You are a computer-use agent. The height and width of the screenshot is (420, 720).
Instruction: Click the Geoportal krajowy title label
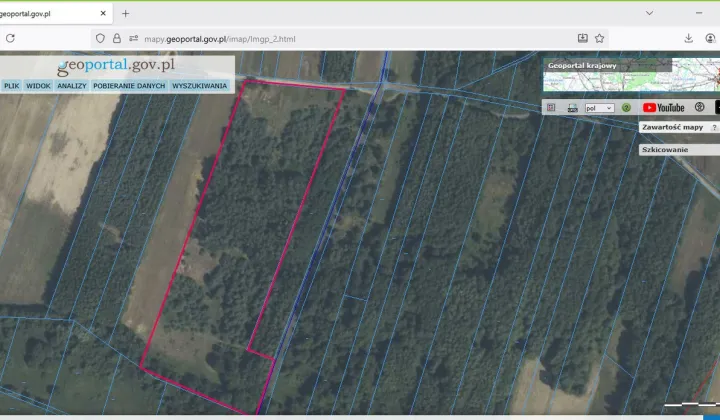(x=582, y=66)
